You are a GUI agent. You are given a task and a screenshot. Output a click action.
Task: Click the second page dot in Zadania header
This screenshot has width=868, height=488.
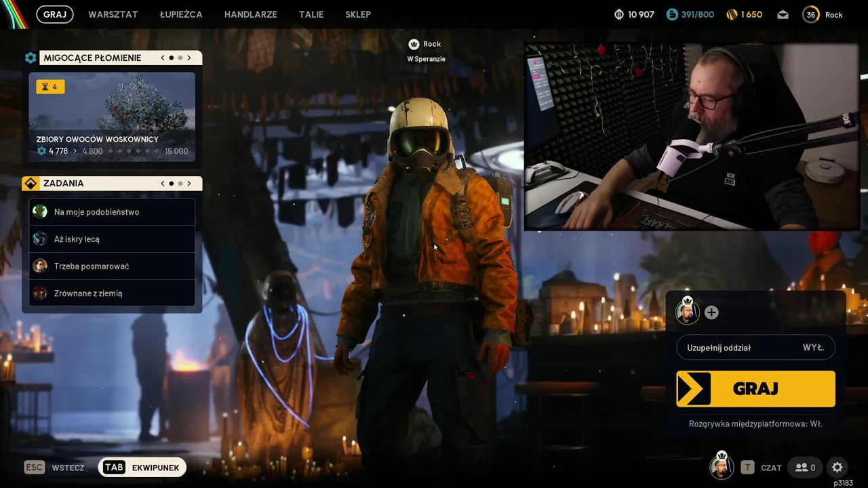tap(180, 183)
